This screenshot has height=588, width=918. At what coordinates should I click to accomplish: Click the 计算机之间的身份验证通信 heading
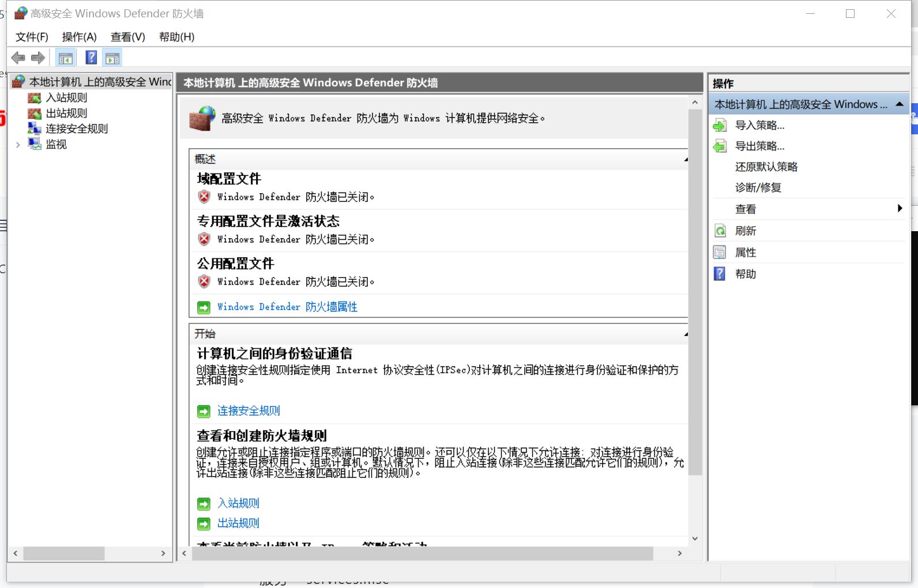click(274, 353)
